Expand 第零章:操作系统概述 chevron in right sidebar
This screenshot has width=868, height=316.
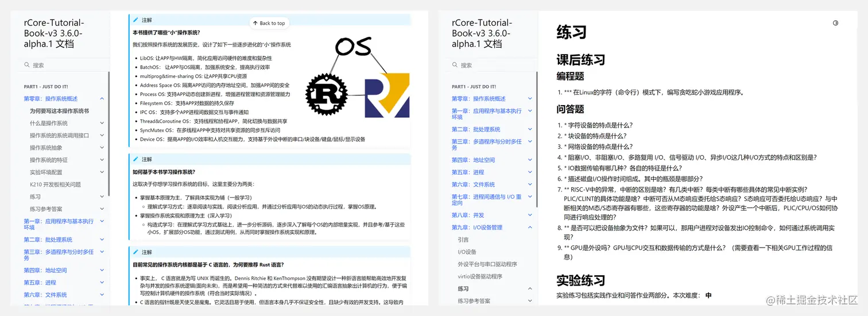click(x=530, y=99)
